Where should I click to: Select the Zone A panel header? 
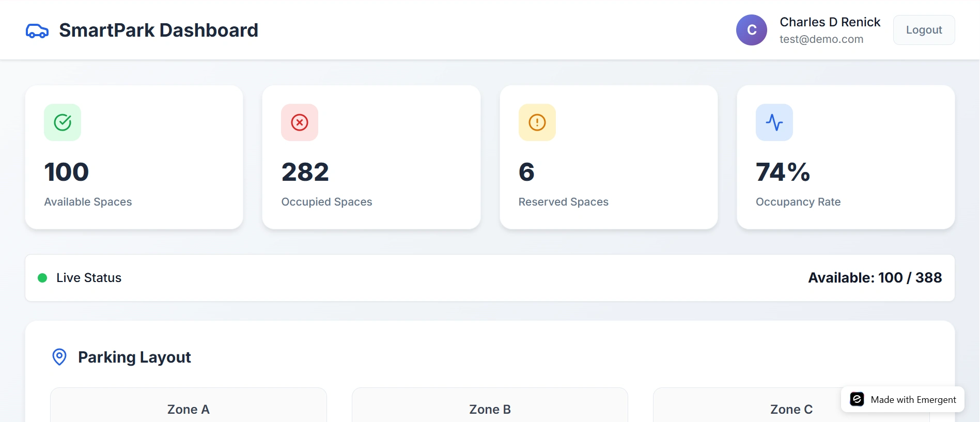189,409
